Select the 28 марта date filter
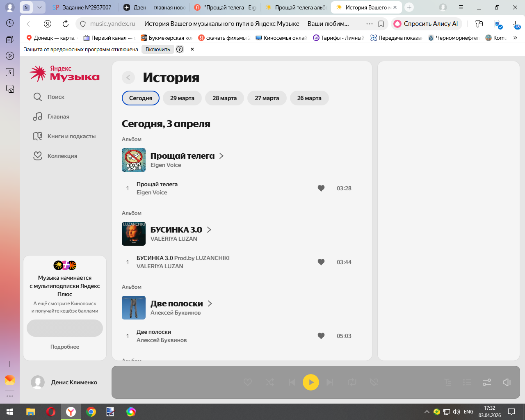This screenshot has width=525, height=420. point(225,98)
